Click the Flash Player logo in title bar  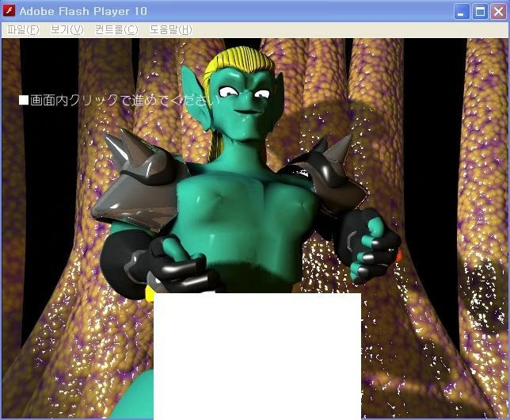tap(10, 10)
